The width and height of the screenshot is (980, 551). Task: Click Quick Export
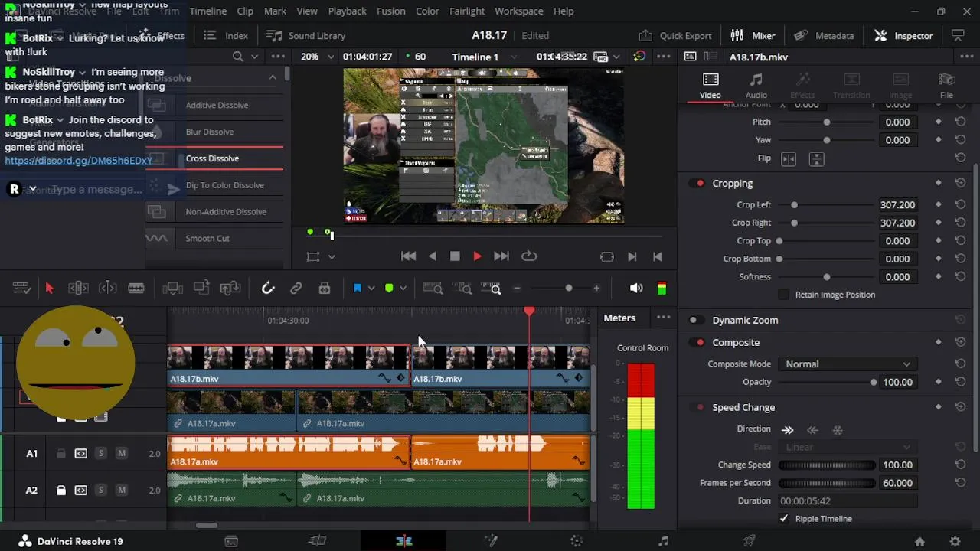click(675, 35)
